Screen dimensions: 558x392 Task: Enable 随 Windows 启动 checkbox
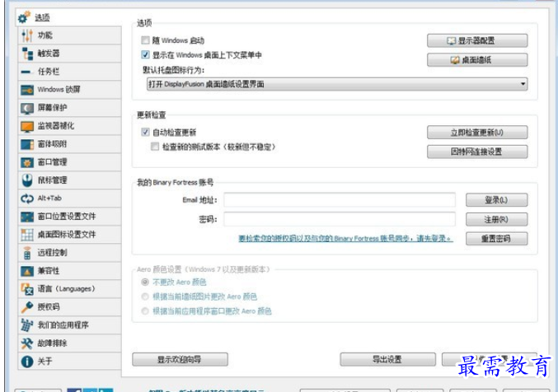coord(145,40)
